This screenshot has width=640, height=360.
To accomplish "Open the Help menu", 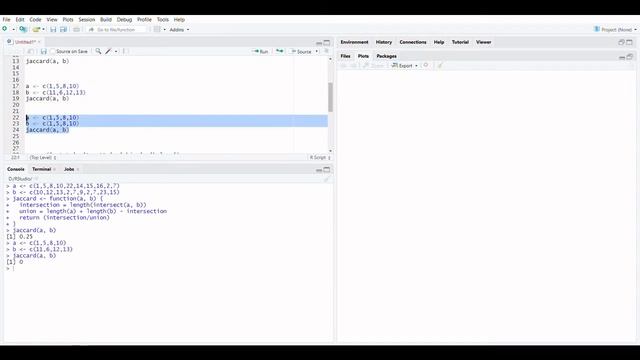I will 179,19.
